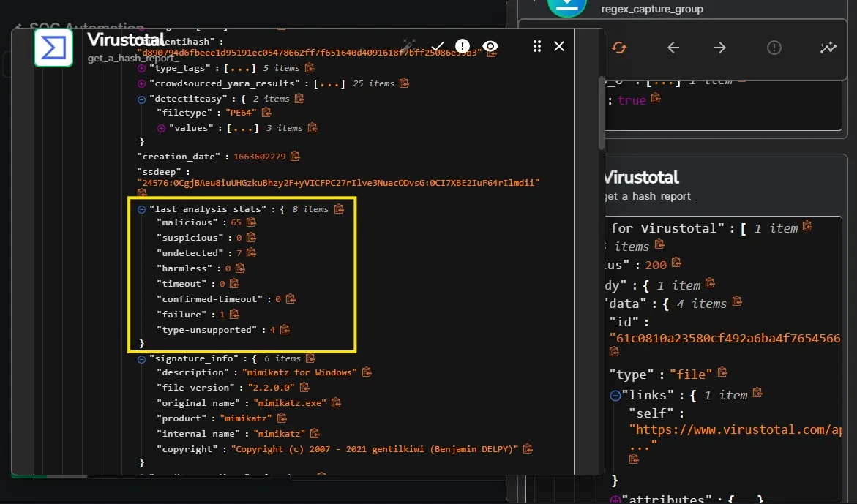The image size is (857, 504).
Task: Click the checkmark icon in Virustotal header
Action: 438,46
